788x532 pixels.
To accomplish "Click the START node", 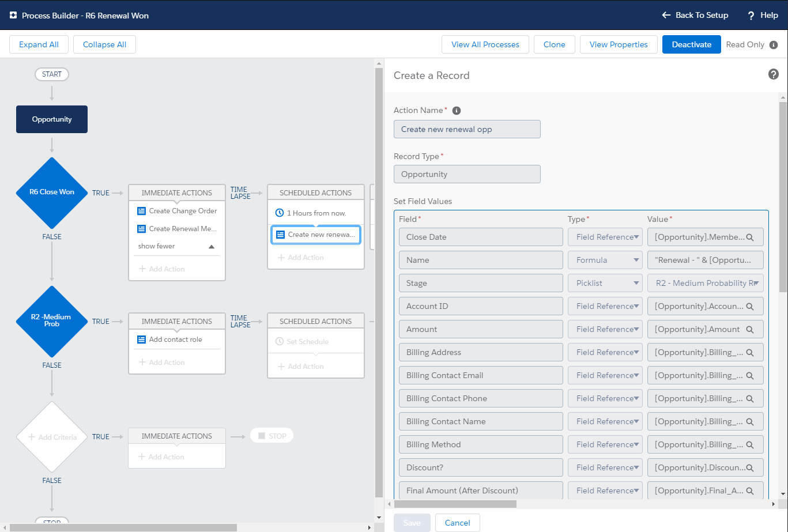I will pyautogui.click(x=52, y=74).
